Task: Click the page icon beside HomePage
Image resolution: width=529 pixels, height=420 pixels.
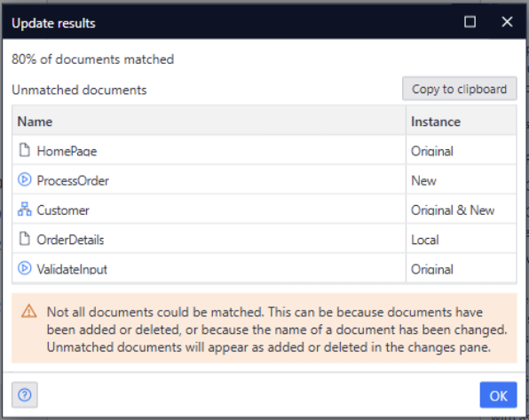Action: 24,150
